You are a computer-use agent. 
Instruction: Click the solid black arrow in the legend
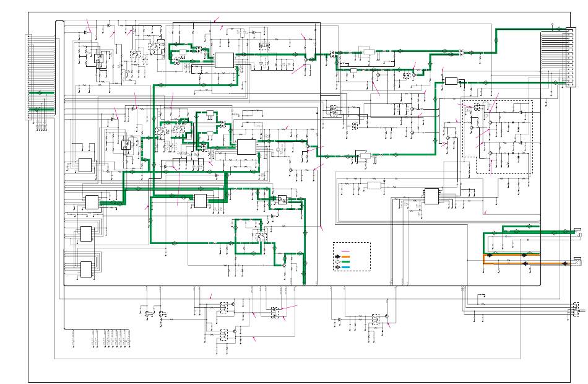click(337, 257)
